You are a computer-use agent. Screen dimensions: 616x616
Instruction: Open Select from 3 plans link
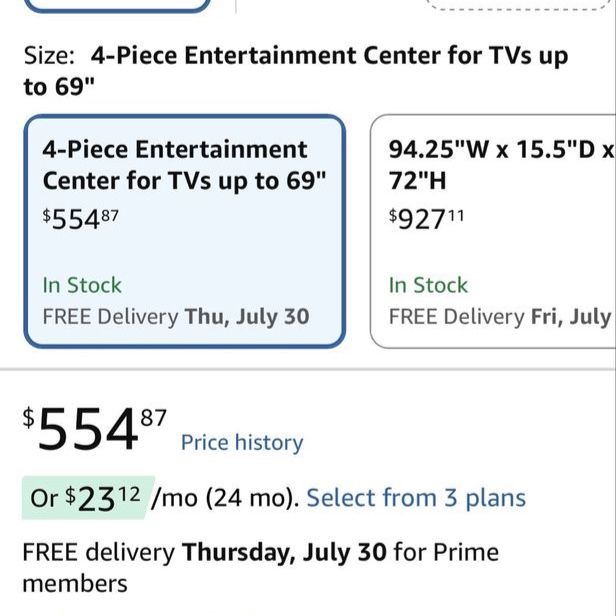[416, 498]
